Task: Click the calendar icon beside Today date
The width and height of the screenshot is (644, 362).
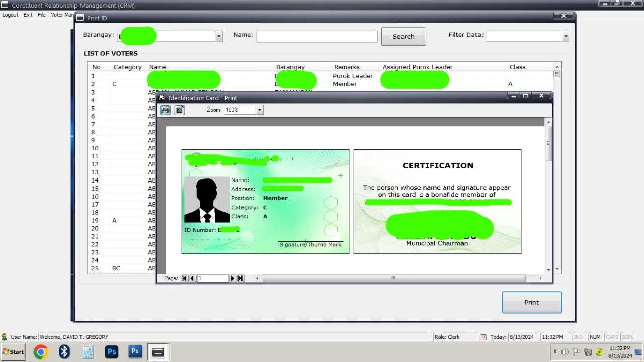Action: click(x=483, y=337)
